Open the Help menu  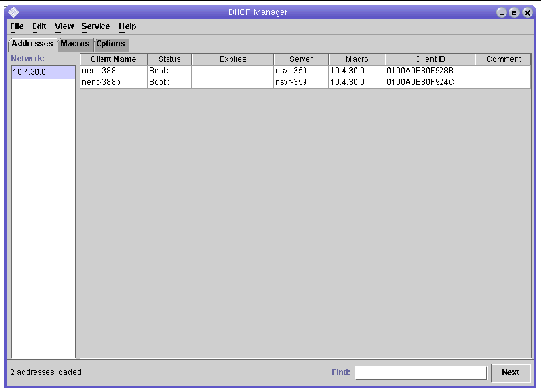pos(127,26)
